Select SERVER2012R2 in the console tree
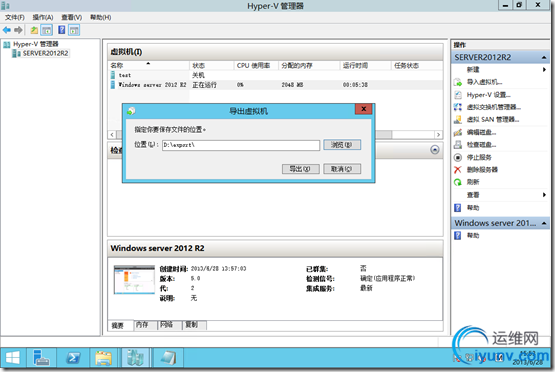This screenshot has width=555, height=372. pos(45,53)
